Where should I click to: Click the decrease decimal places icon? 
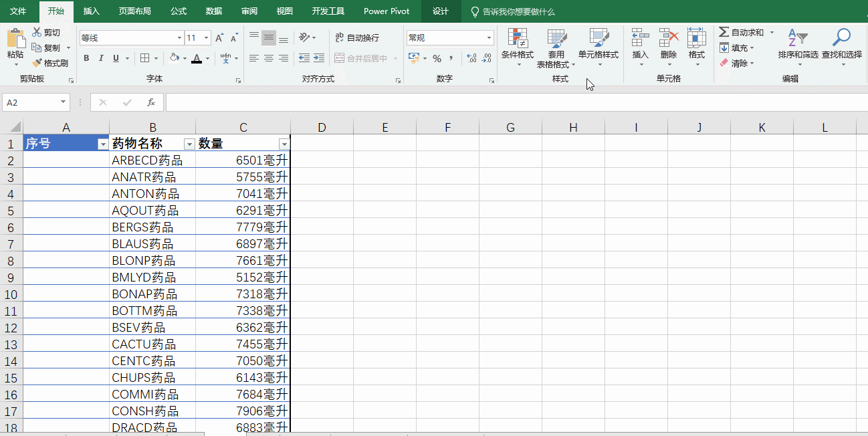pyautogui.click(x=486, y=58)
